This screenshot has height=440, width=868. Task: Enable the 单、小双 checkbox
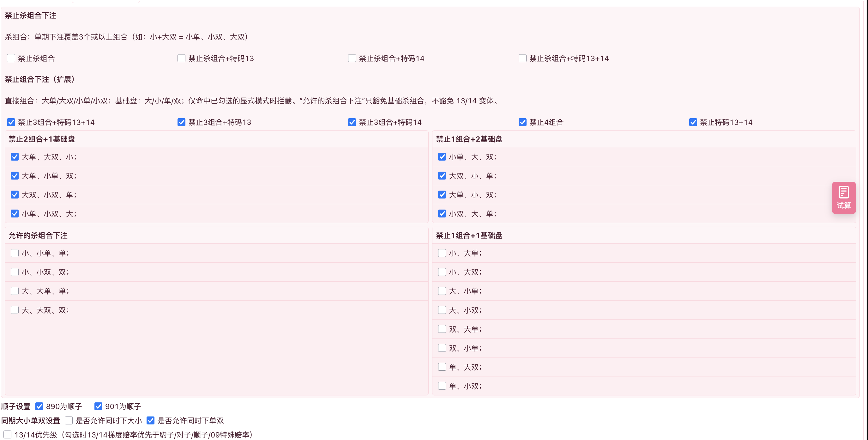point(442,386)
